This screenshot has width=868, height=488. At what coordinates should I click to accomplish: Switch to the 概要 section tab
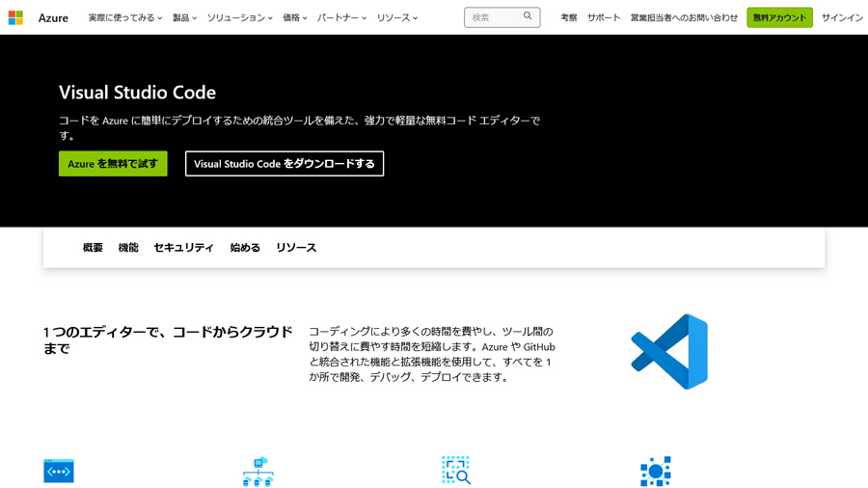[93, 248]
